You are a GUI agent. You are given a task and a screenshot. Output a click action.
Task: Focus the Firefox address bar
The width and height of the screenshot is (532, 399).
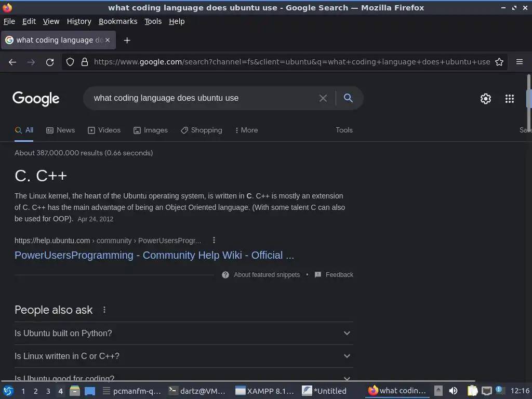pyautogui.click(x=291, y=62)
